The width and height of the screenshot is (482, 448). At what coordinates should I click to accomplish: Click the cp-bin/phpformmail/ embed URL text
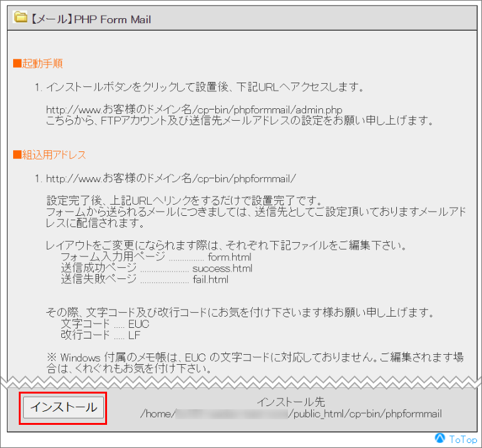(171, 178)
